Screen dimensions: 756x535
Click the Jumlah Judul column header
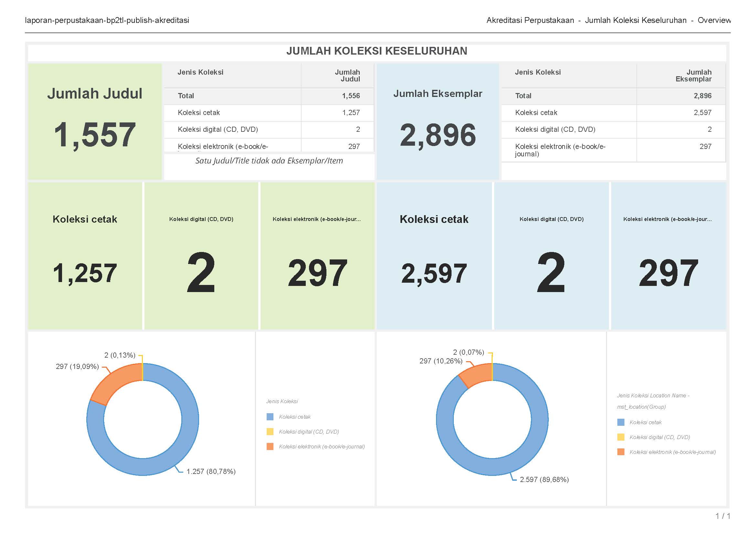tap(347, 76)
